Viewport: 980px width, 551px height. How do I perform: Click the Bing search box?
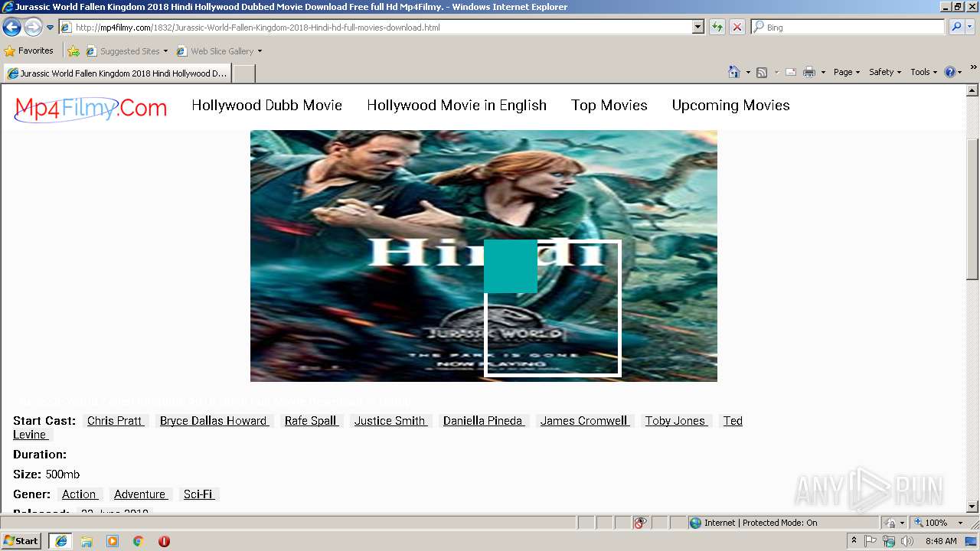[x=848, y=28]
